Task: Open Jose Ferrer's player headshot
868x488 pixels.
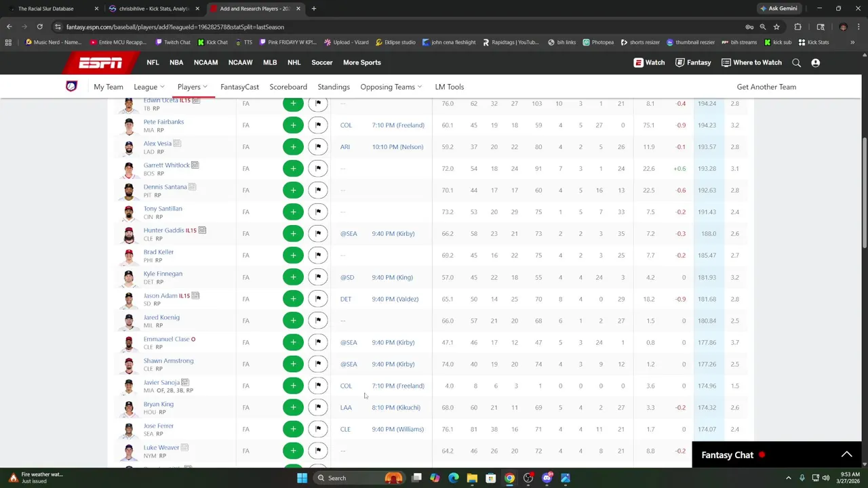Action: 129,430
